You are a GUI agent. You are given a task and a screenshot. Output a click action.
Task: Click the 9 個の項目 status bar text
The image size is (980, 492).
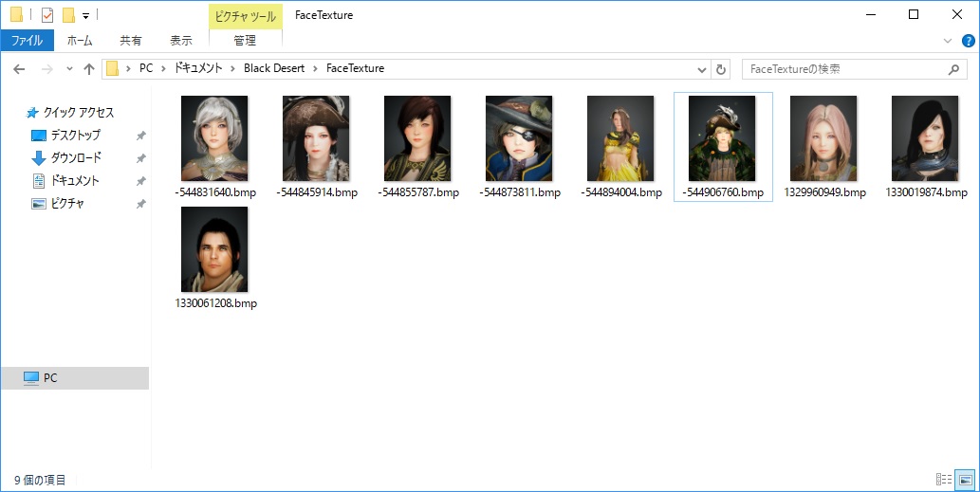[40, 480]
